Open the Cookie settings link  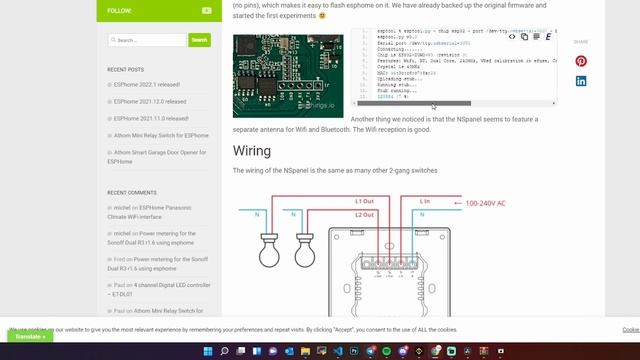coord(631,330)
